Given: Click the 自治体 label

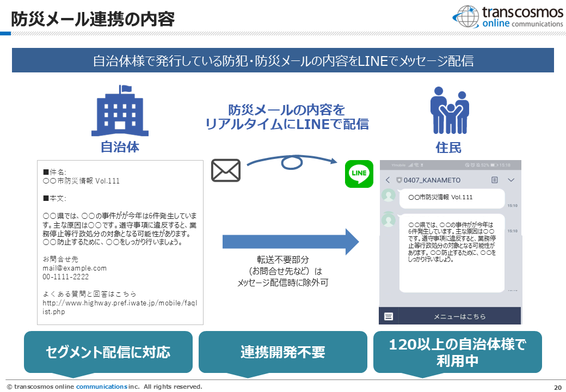Looking at the screenshot, I should [120, 147].
